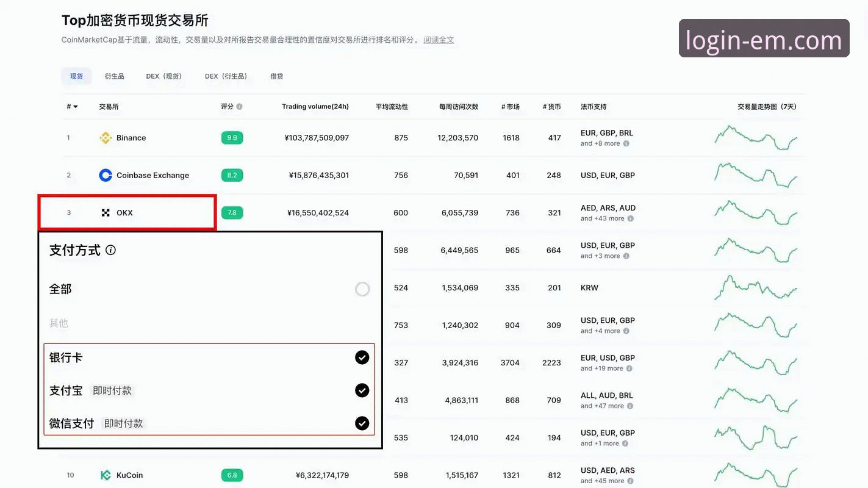868x488 pixels.
Task: Click info icon next to 'and +45 more'
Action: (631, 481)
